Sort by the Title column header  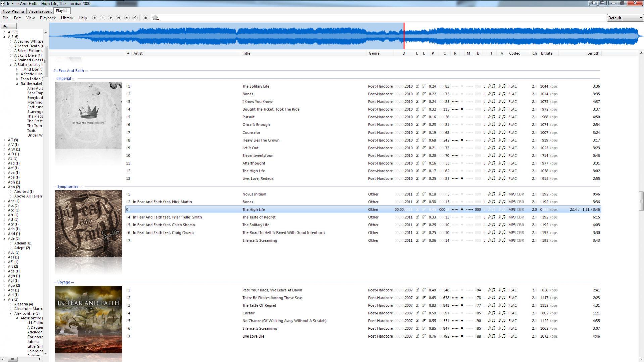tap(304, 53)
